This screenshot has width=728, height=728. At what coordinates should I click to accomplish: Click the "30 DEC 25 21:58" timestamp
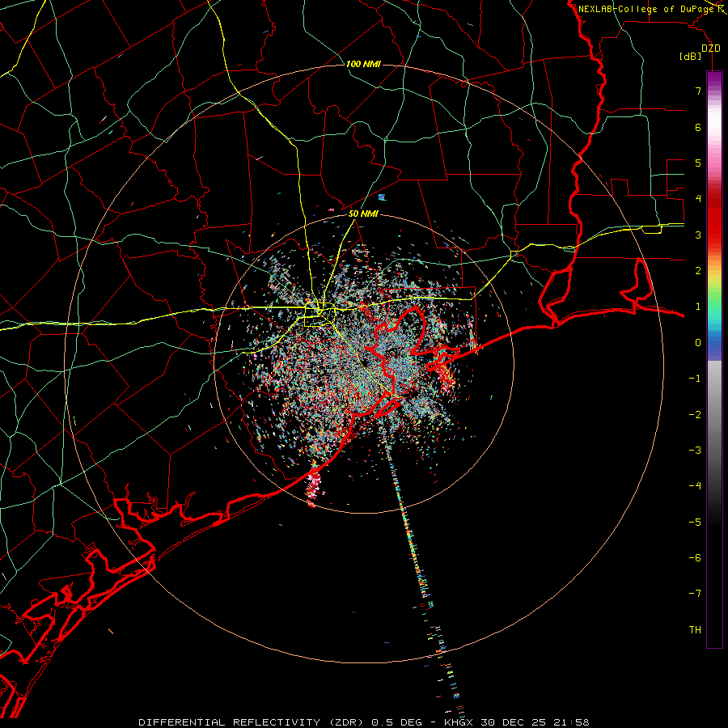[534, 722]
